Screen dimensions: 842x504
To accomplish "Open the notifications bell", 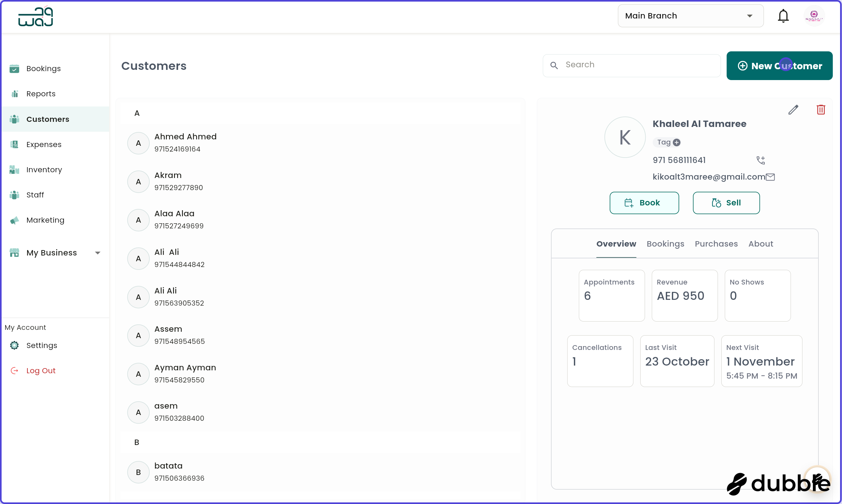I will point(784,16).
